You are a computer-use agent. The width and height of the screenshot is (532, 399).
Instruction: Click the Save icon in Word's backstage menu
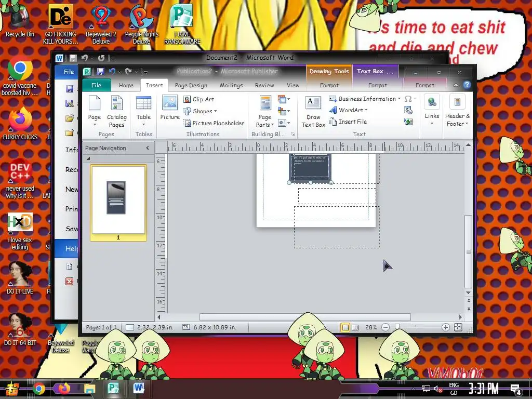click(x=70, y=89)
